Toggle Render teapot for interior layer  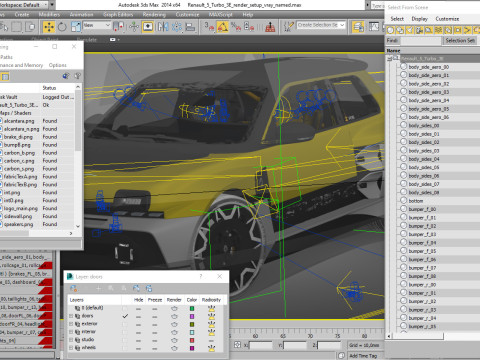point(174,332)
